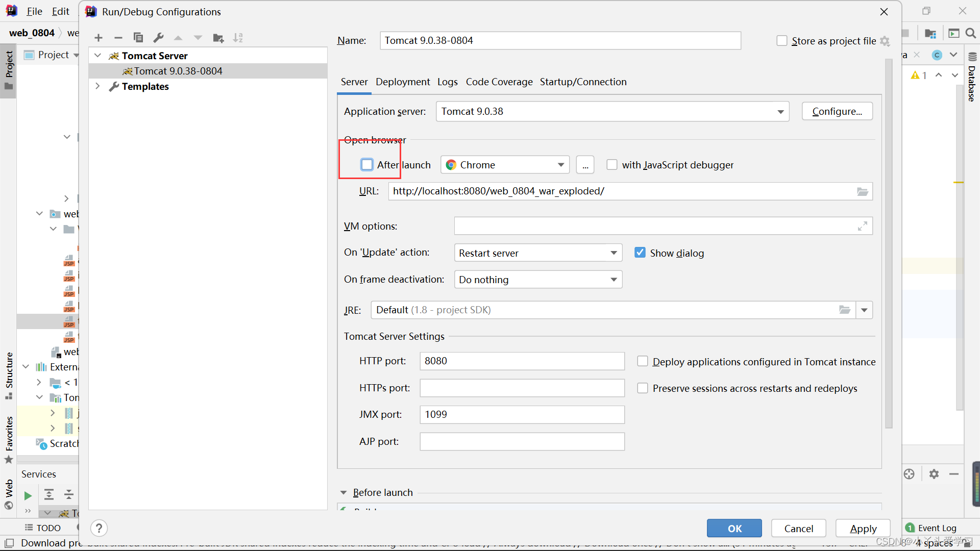Image resolution: width=980 pixels, height=551 pixels.
Task: Click the Add New Configuration plus icon
Action: coord(99,38)
